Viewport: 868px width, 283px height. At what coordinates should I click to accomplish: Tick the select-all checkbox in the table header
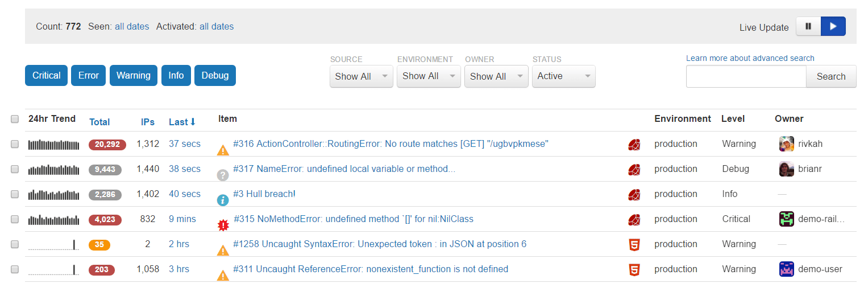click(x=15, y=120)
